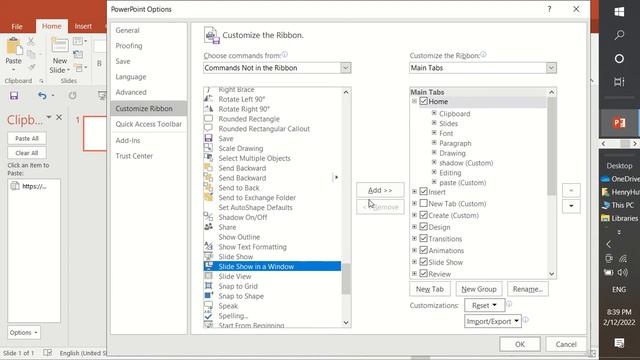Screen dimensions: 640x360
Task: Click the Send to Exchange Folder icon
Action: click(209, 197)
